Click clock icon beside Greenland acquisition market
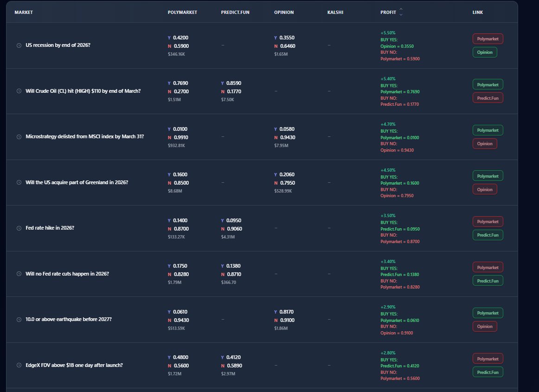The height and width of the screenshot is (392, 539). click(x=19, y=183)
